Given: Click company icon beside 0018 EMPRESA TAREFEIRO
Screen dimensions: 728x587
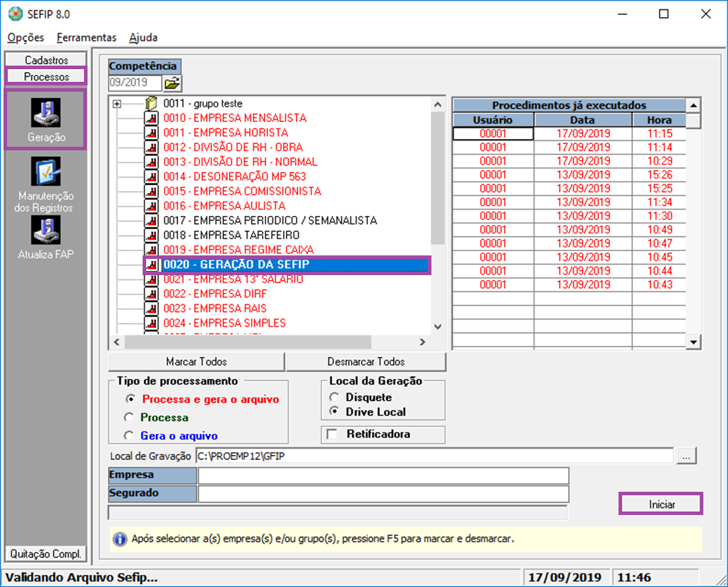Looking at the screenshot, I should (151, 235).
